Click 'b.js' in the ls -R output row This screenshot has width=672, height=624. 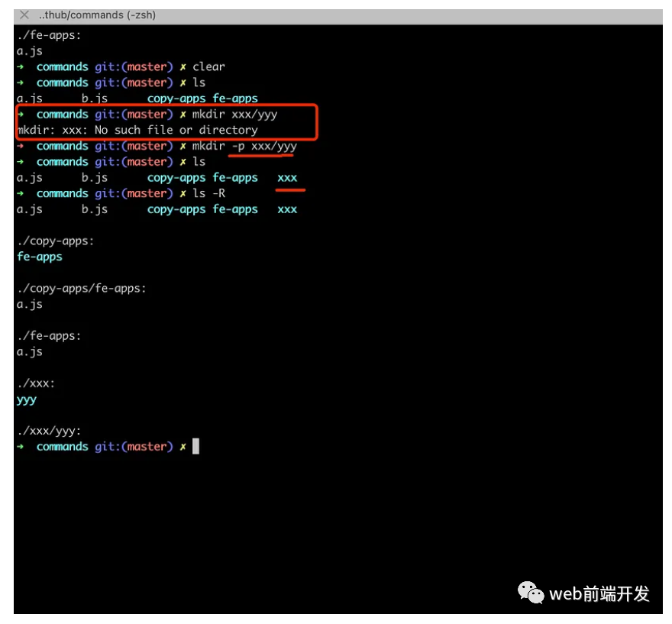(95, 209)
